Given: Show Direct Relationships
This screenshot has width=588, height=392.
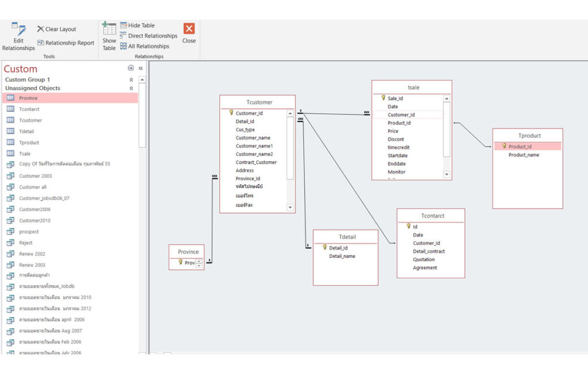Looking at the screenshot, I should (149, 36).
